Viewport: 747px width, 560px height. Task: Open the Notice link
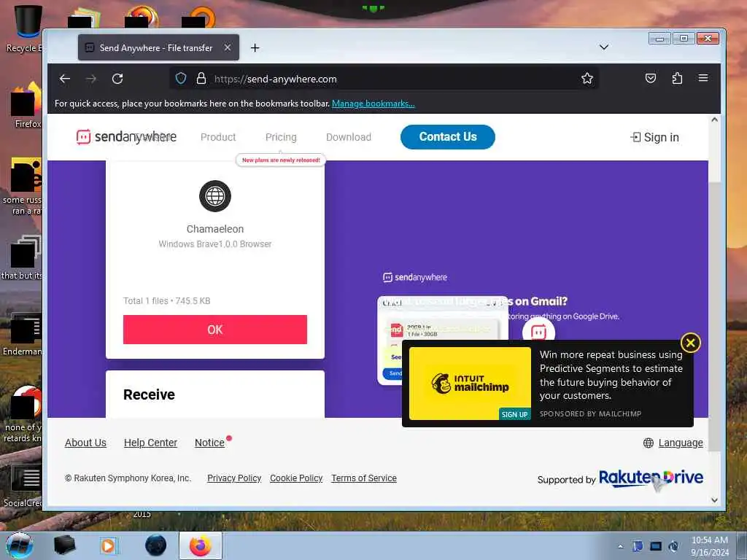[209, 443]
